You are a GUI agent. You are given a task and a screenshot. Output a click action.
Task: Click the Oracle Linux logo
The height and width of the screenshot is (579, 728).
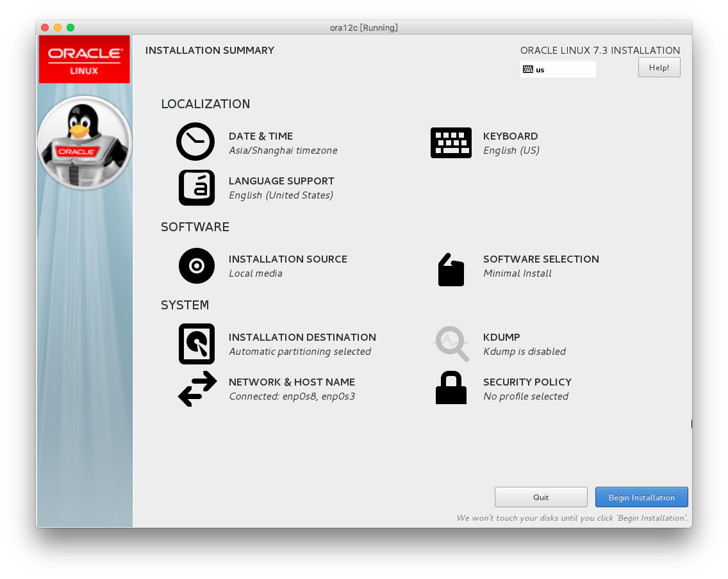click(85, 60)
